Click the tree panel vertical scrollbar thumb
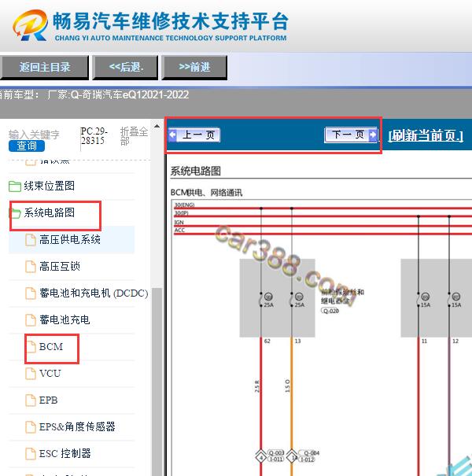Screen dimensions: 472x476 tap(157, 382)
